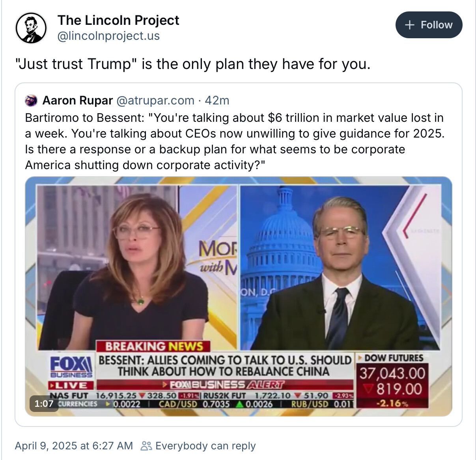Open the @atrupar.com handle link
Screen dimensions: 476x460
[155, 101]
